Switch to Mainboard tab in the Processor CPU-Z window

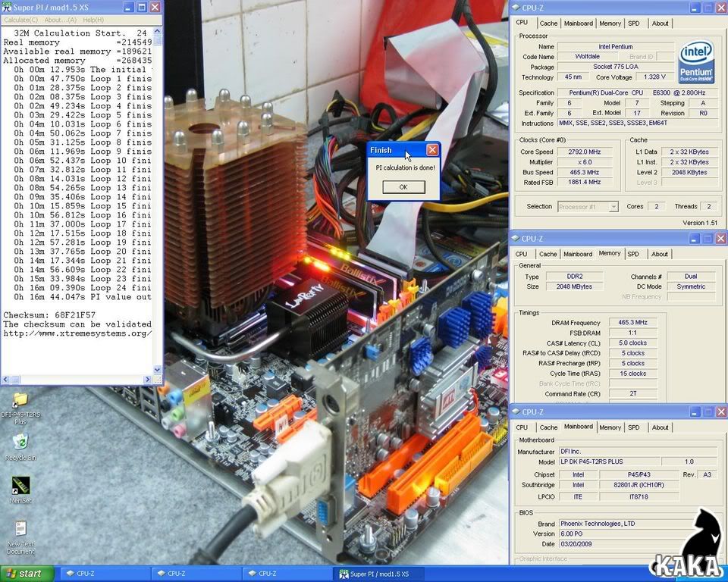pos(579,23)
